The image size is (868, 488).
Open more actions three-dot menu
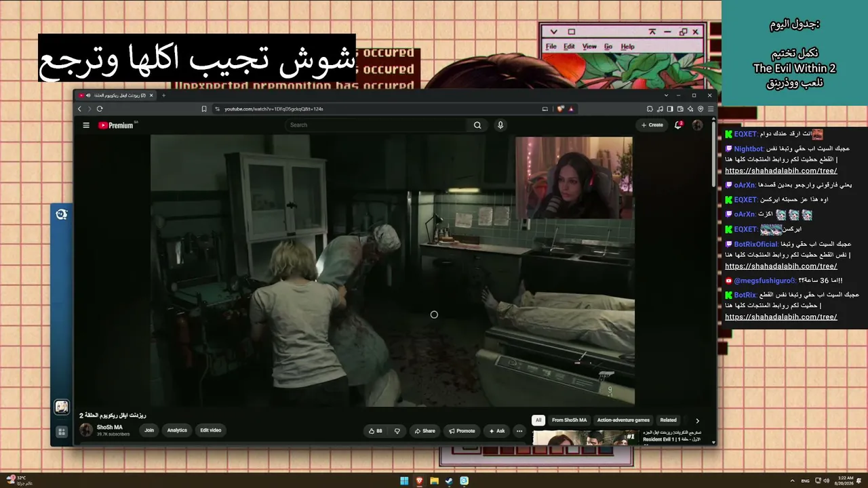point(519,431)
